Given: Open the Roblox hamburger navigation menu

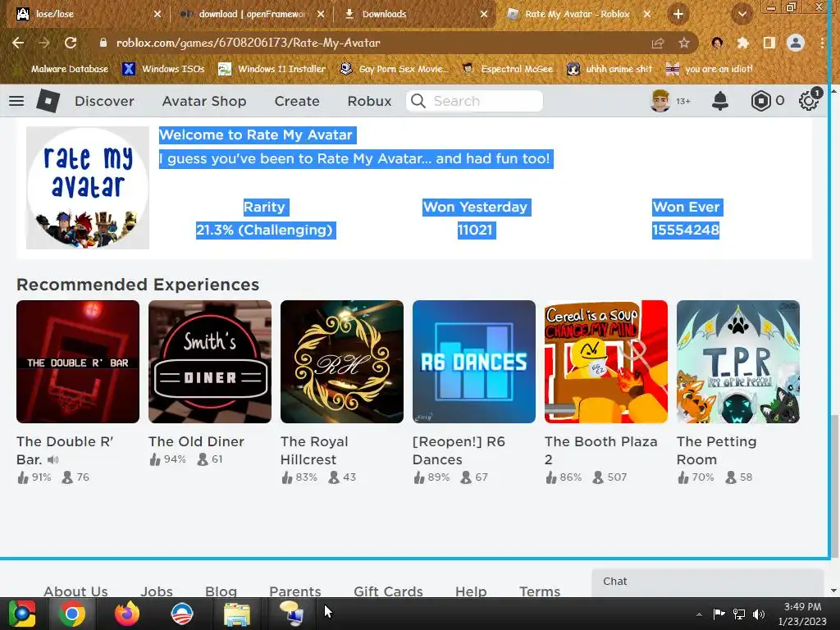Looking at the screenshot, I should (16, 101).
